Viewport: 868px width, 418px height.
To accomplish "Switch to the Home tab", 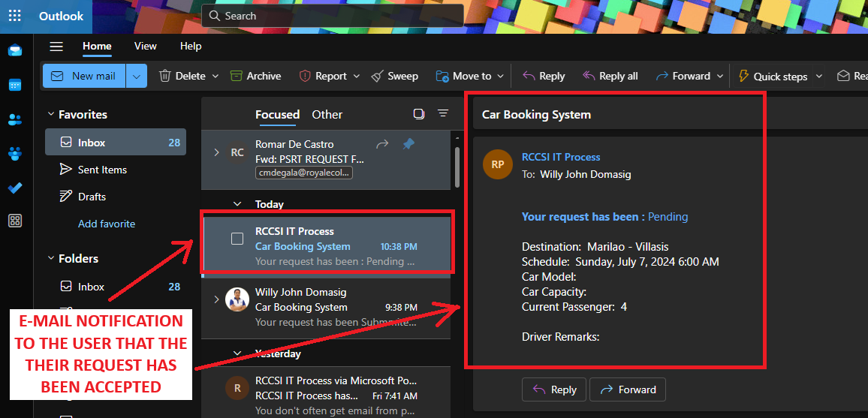I will [97, 47].
